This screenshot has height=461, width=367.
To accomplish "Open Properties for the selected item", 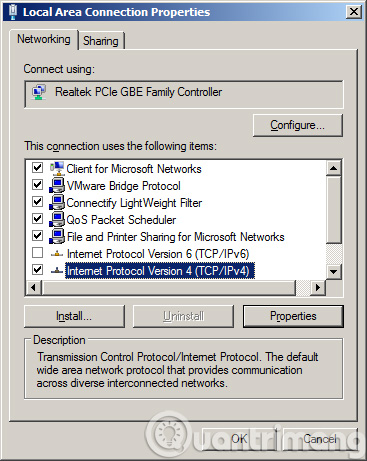I will [x=293, y=316].
